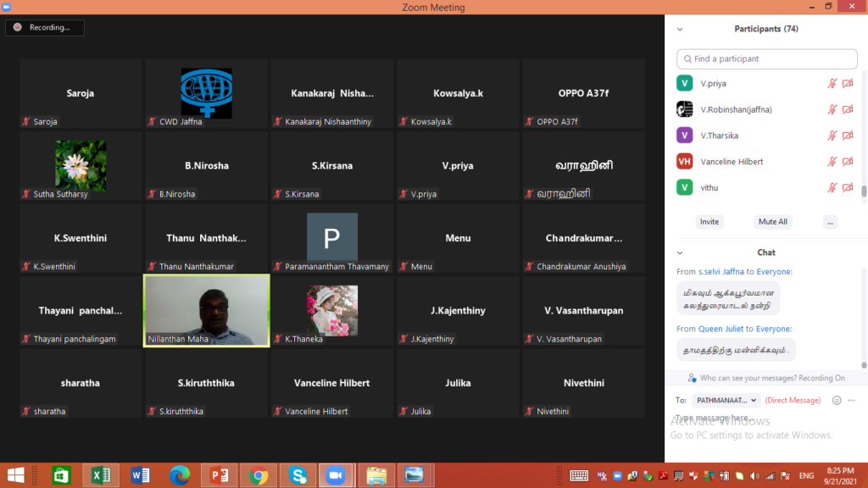Click the CWD Jaffna profile picture
The width and height of the screenshot is (868, 488).
coord(207,93)
